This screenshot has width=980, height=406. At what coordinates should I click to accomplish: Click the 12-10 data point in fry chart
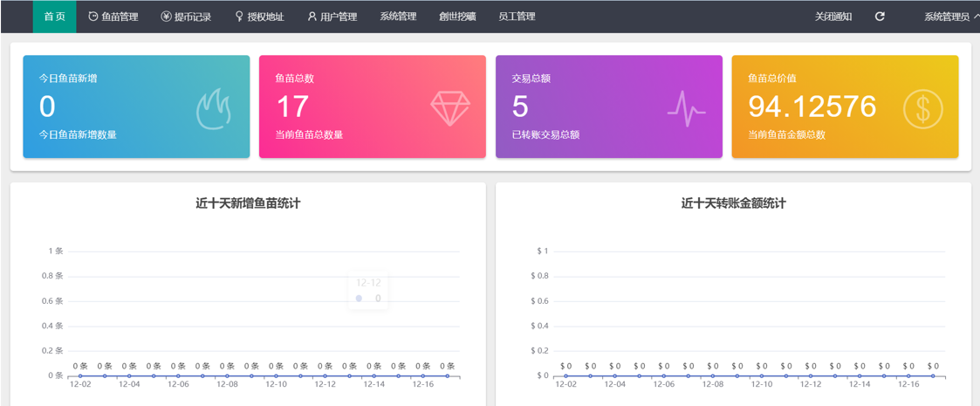coord(276,376)
